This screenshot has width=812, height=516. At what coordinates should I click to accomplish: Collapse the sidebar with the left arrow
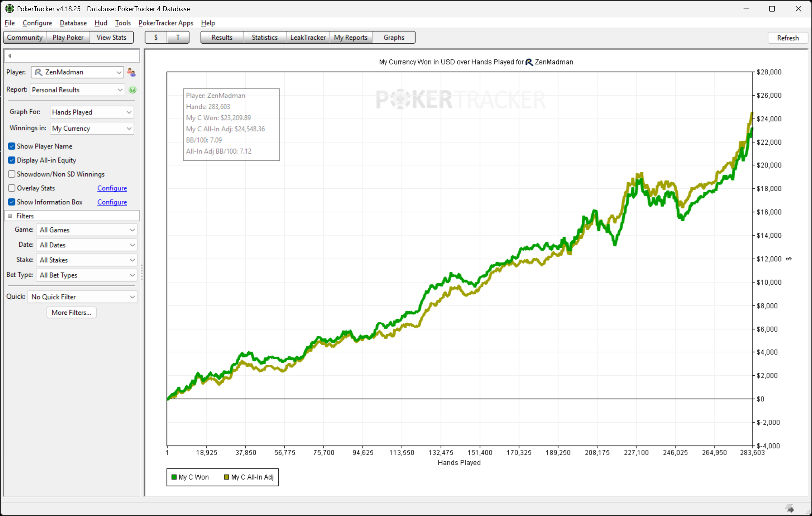(10, 56)
